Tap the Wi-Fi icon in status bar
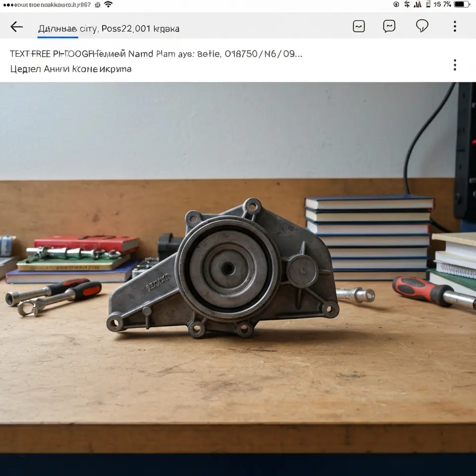Viewport: 476px width, 476px height. (x=108, y=4)
